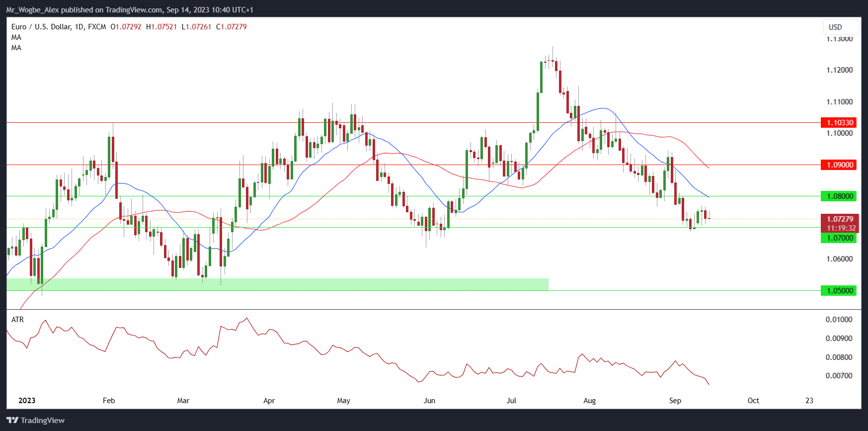This screenshot has width=868, height=431.
Task: Click the 23 date label on time axis
Action: coord(809,401)
